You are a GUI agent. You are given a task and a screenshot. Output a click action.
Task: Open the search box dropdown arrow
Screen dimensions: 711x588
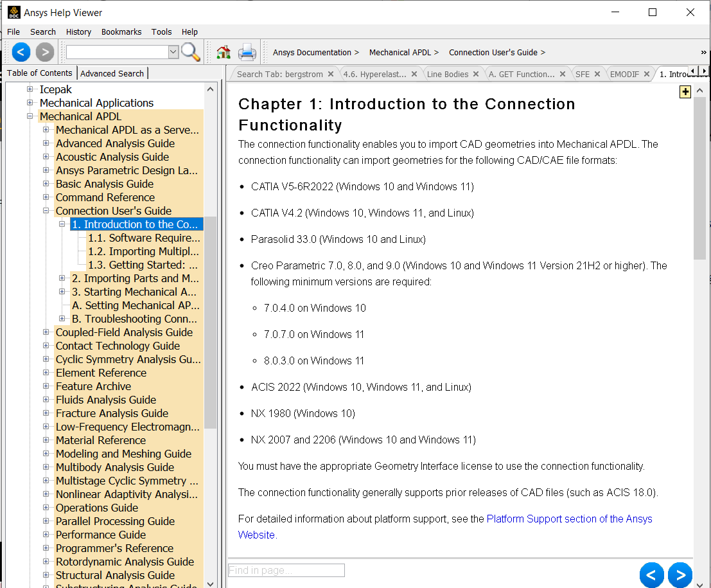point(173,52)
